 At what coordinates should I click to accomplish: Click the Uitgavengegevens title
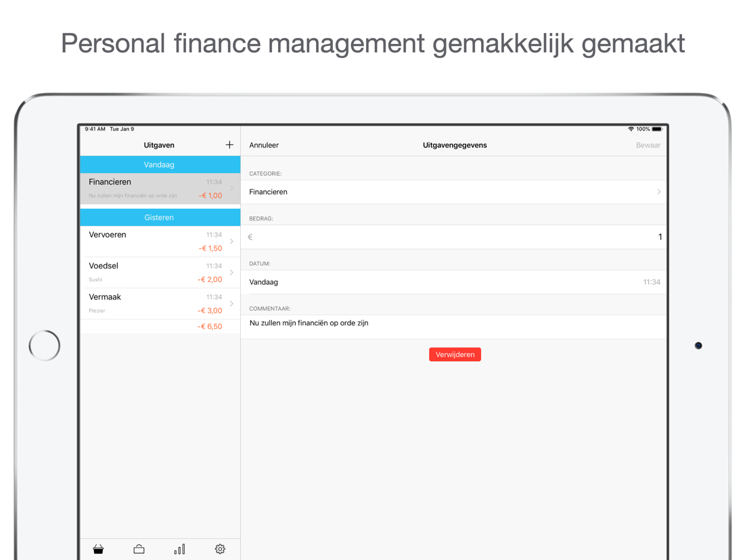click(x=455, y=145)
